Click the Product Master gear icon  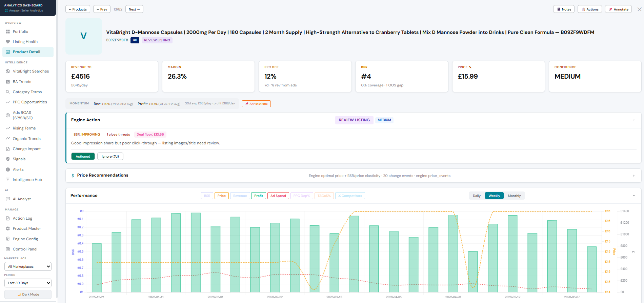8,228
